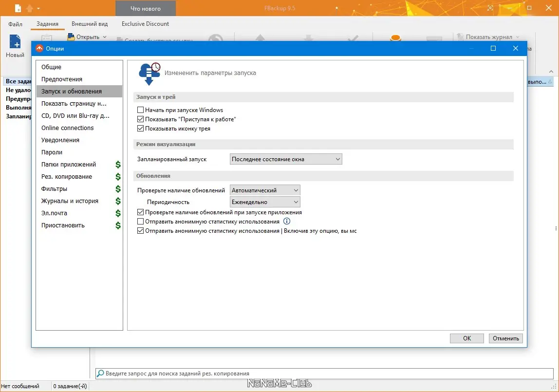Open the Периодичность dropdown
The image size is (559, 392).
click(265, 202)
